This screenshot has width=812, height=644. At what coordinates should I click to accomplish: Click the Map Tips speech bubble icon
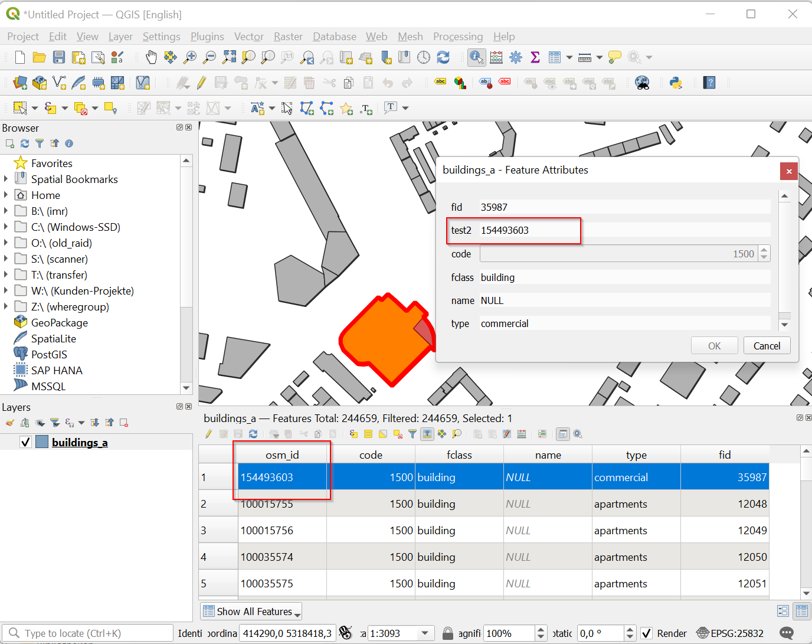(615, 57)
